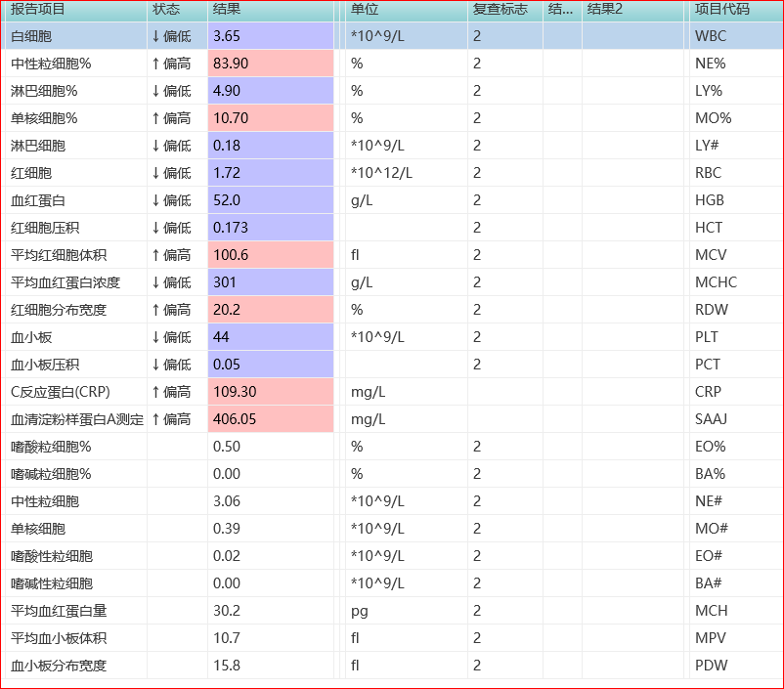Image resolution: width=784 pixels, height=689 pixels.
Task: Select the 淋巴细胞% row name
Action: click(45, 91)
